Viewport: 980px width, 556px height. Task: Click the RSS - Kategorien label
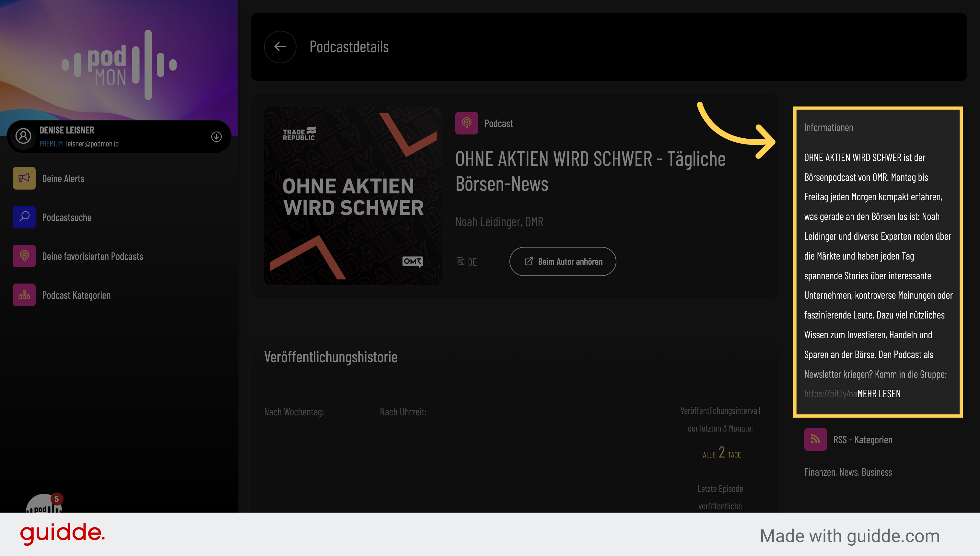coord(863,440)
